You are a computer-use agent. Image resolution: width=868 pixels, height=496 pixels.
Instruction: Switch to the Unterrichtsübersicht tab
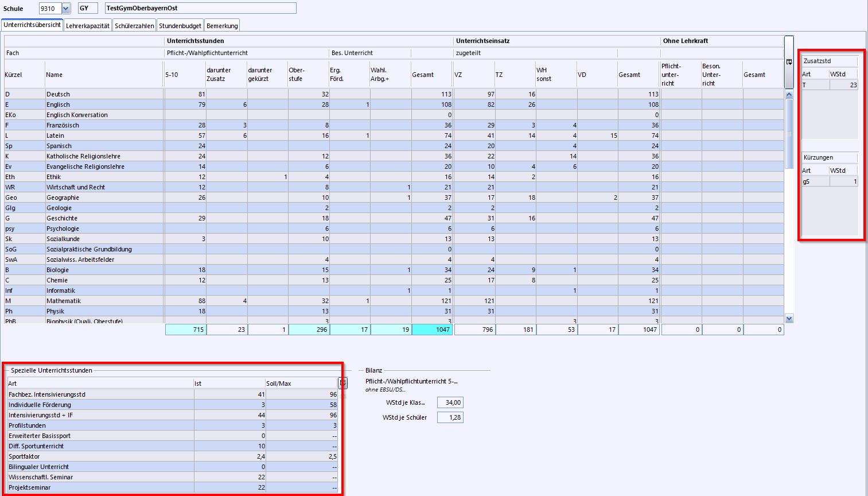coord(32,25)
